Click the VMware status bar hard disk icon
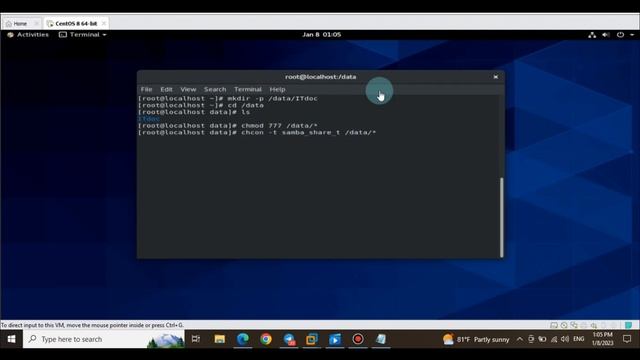The width and height of the screenshot is (640, 360). (554, 325)
